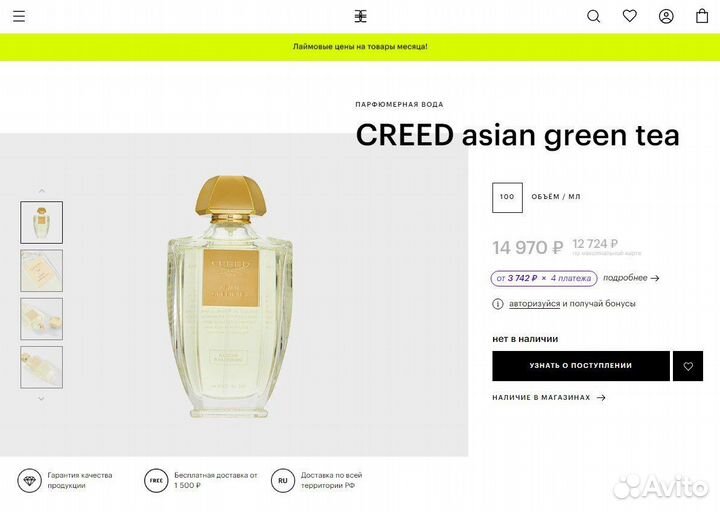Click the Узнать о поступлении button
The width and height of the screenshot is (720, 512).
581,366
